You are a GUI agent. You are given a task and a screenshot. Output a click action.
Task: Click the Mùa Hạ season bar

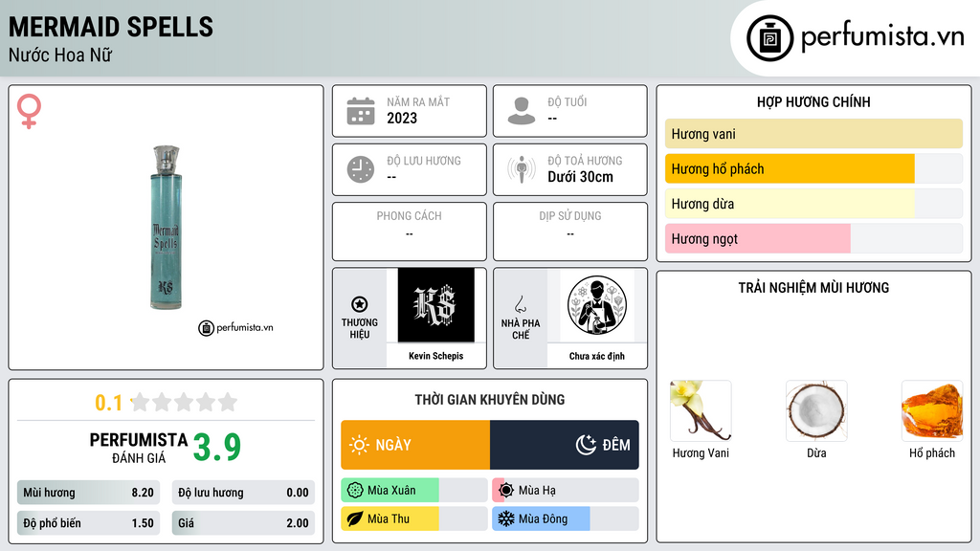[x=566, y=491]
